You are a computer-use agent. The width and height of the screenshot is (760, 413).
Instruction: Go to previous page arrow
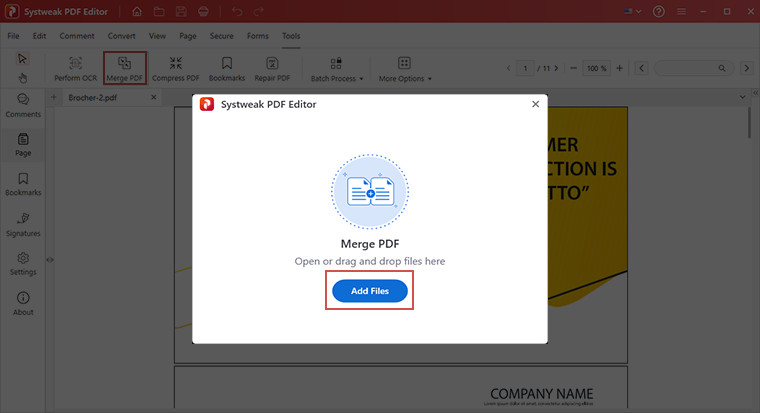(x=508, y=68)
